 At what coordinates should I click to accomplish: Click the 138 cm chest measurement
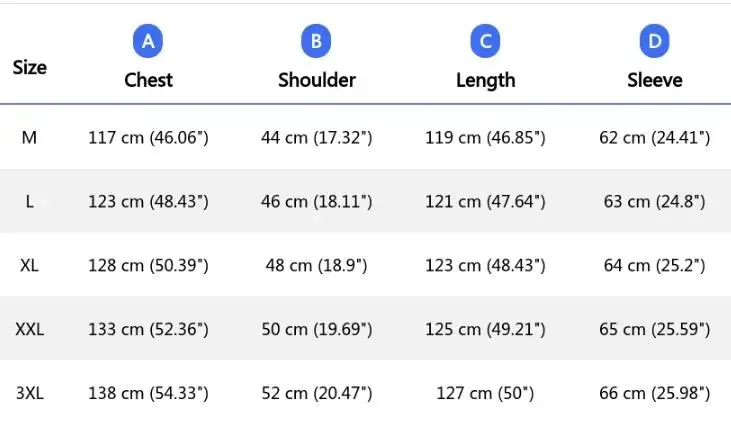[148, 393]
